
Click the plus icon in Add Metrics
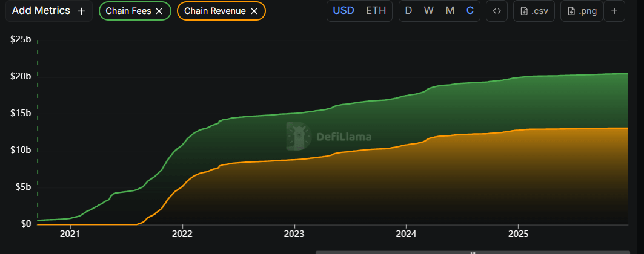coord(81,11)
